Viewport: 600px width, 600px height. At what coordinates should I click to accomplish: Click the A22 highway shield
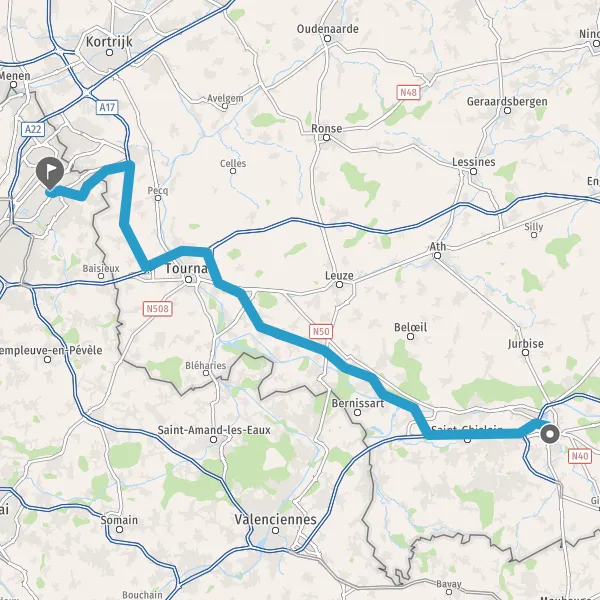coord(33,129)
